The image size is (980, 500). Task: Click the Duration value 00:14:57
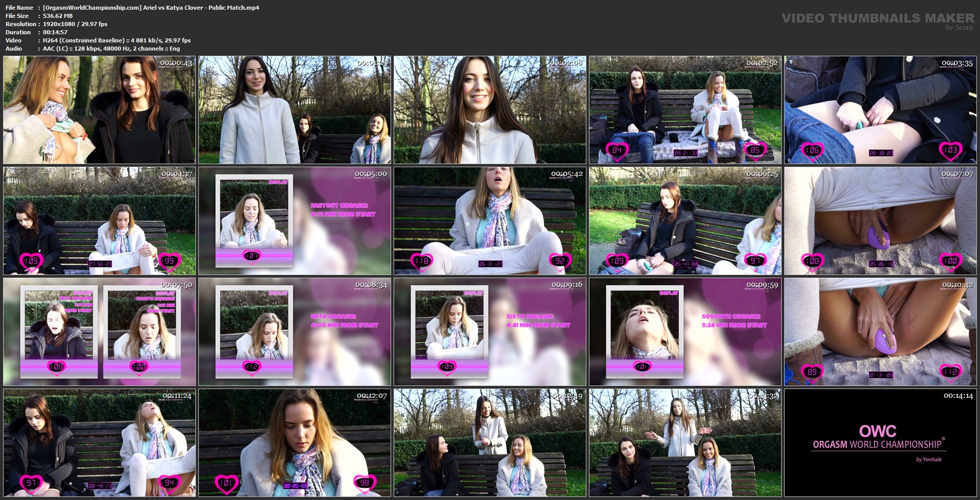tap(55, 32)
